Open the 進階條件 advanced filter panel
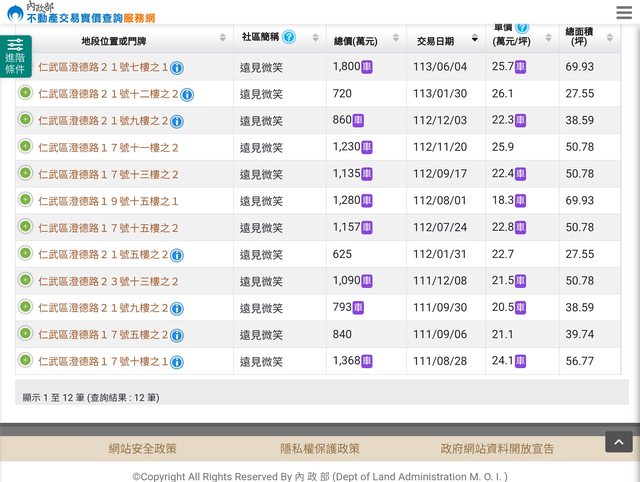 coord(15,56)
